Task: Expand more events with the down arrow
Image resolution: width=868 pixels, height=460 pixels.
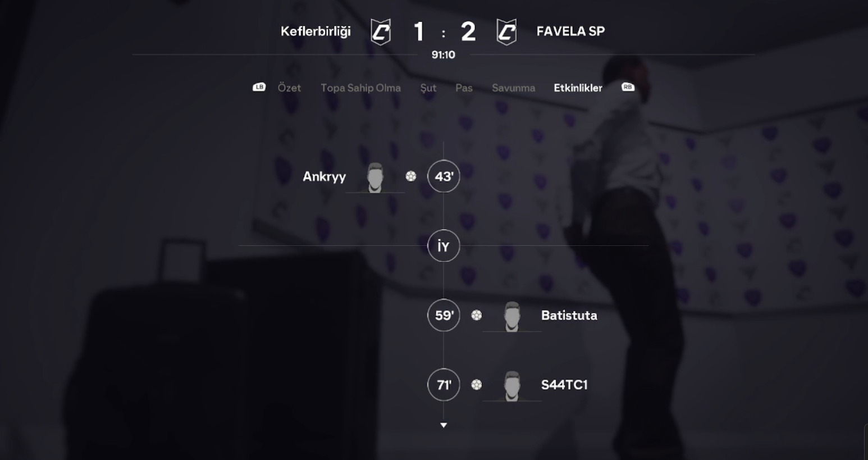Action: (x=444, y=425)
